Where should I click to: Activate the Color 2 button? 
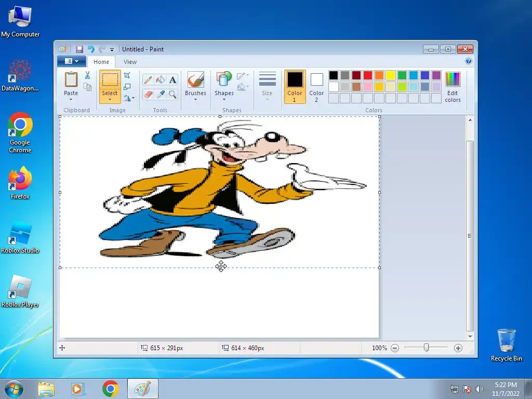pyautogui.click(x=316, y=87)
